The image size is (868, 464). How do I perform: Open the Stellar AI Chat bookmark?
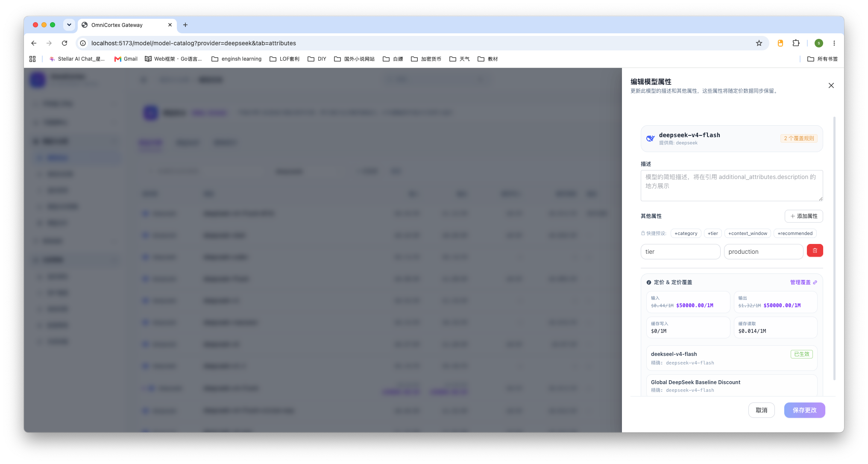coord(77,59)
